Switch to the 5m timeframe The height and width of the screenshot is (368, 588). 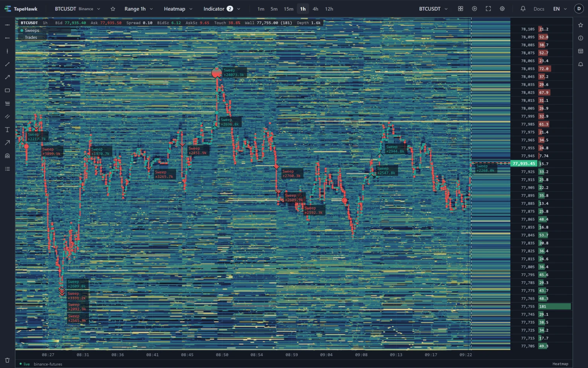274,9
